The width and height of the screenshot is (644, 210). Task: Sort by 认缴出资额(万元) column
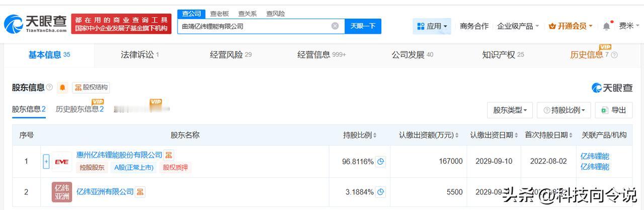point(457,135)
